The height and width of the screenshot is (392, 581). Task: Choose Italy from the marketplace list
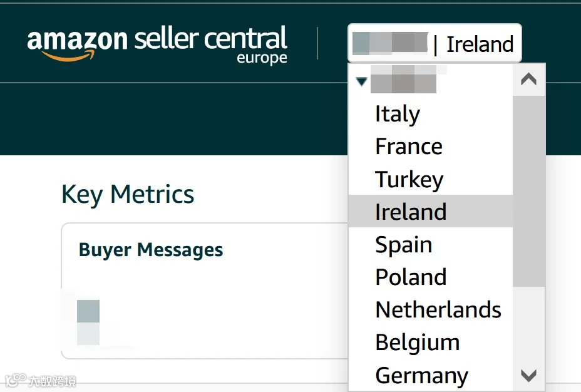(398, 114)
